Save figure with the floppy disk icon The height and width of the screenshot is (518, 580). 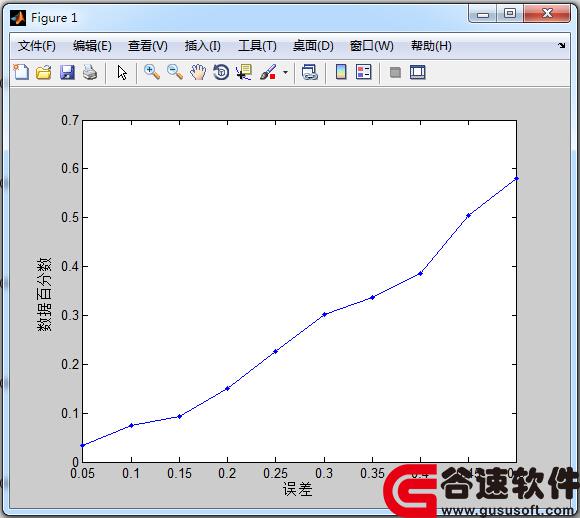(x=67, y=72)
